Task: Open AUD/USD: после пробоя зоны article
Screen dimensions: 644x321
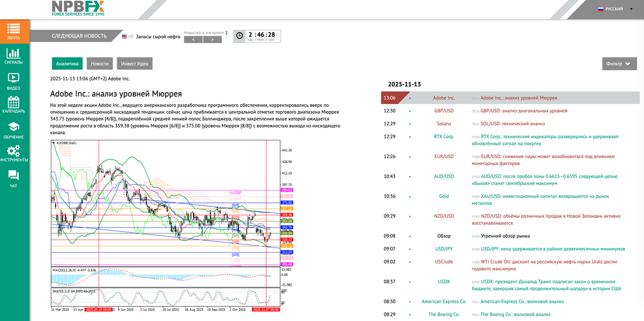Action: click(544, 180)
